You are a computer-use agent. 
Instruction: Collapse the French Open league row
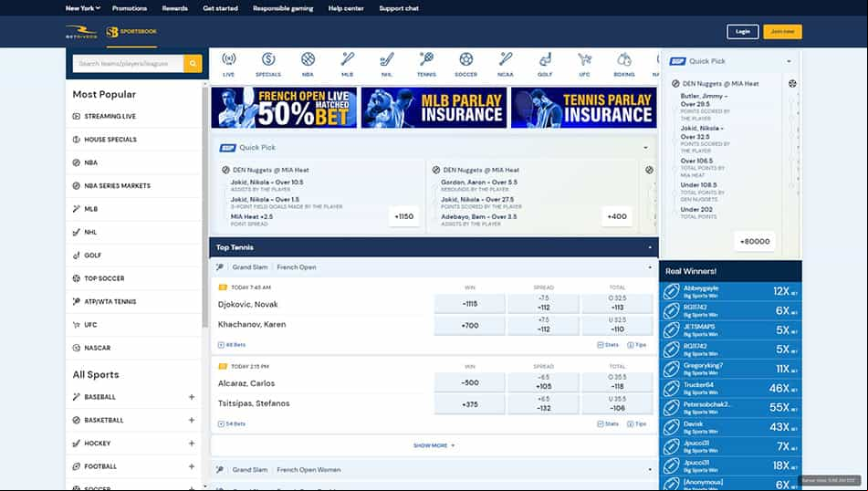coord(650,267)
